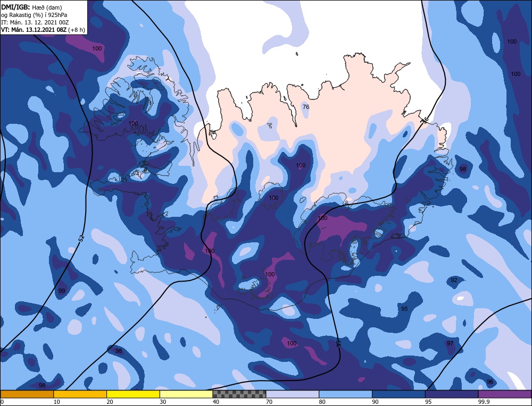The width and height of the screenshot is (532, 406).
Task: Select the lavender 70–80 legend swatch
Action: pyautogui.click(x=293, y=394)
